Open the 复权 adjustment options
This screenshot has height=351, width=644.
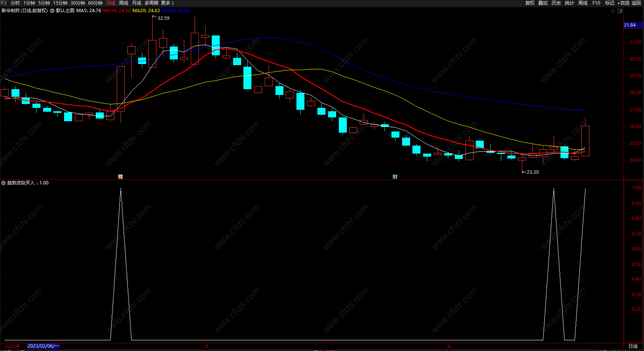[530, 3]
